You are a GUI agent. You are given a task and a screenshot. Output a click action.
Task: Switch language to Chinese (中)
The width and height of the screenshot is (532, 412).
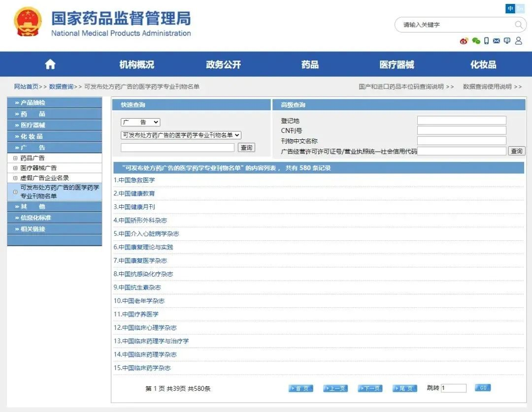click(510, 8)
